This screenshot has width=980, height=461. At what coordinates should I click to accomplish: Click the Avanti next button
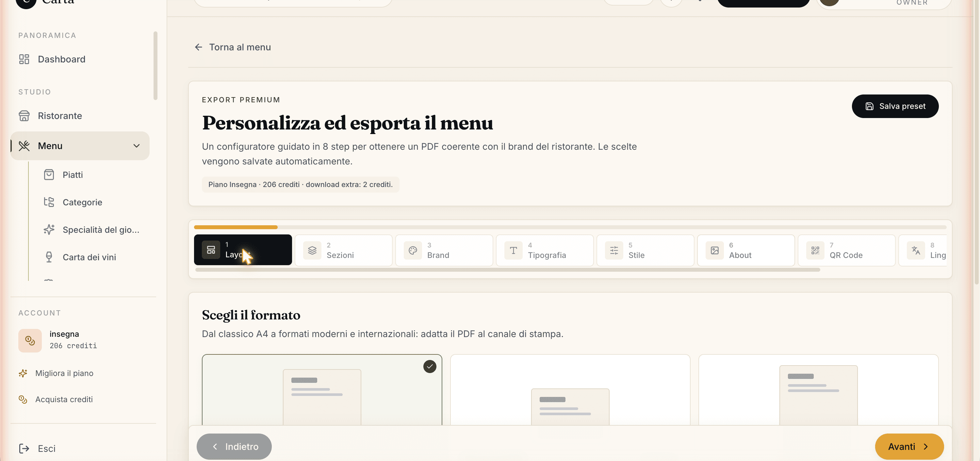click(909, 447)
